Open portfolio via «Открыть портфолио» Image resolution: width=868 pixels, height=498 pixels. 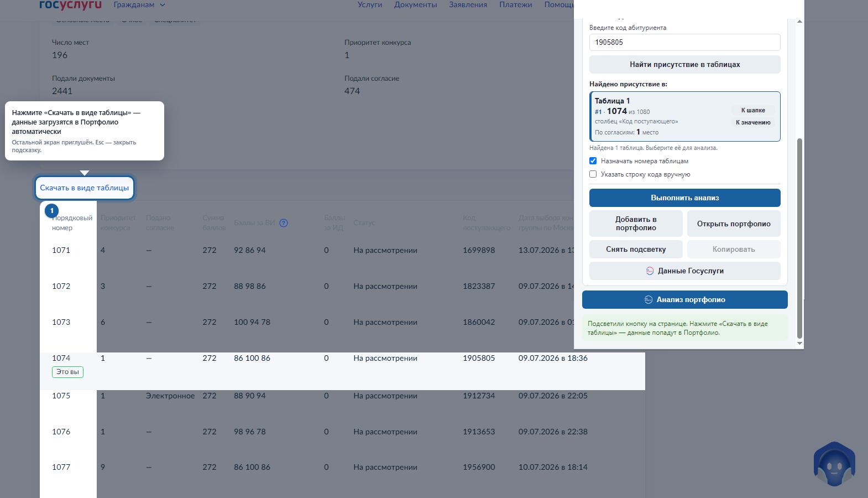coord(734,224)
